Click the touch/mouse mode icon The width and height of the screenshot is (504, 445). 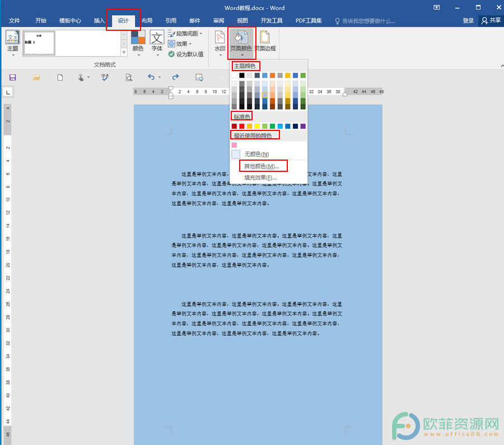tap(81, 77)
